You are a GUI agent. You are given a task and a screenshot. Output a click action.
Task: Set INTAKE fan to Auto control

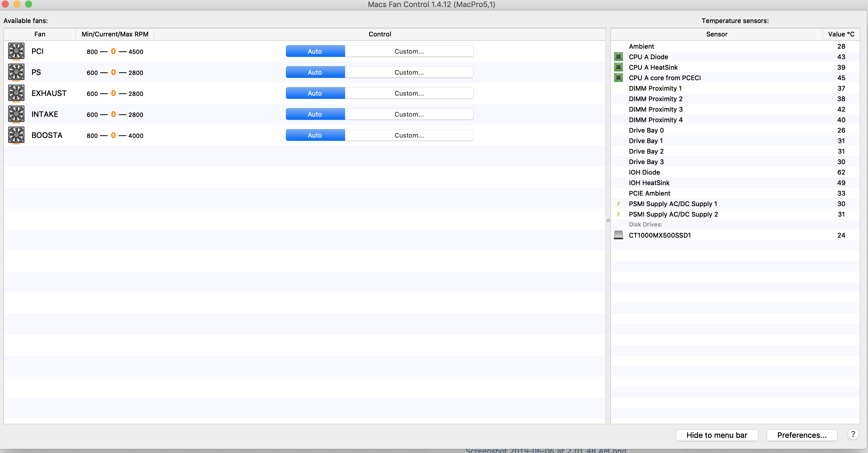tap(315, 114)
